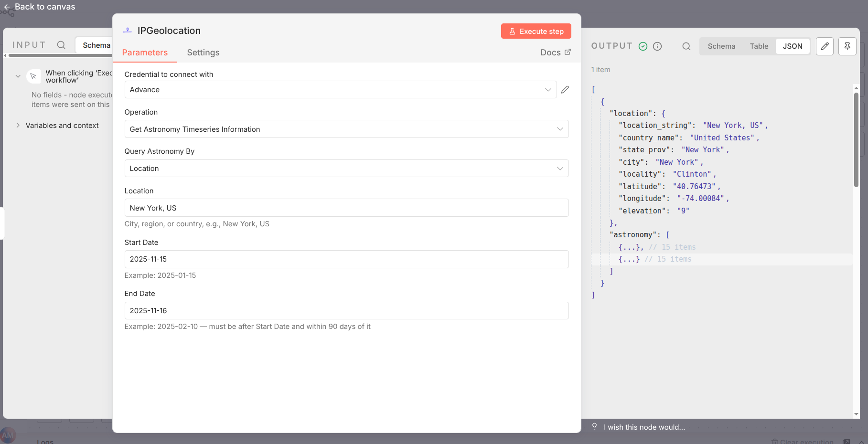The height and width of the screenshot is (444, 868).
Task: Open the Docs link
Action: pos(555,53)
